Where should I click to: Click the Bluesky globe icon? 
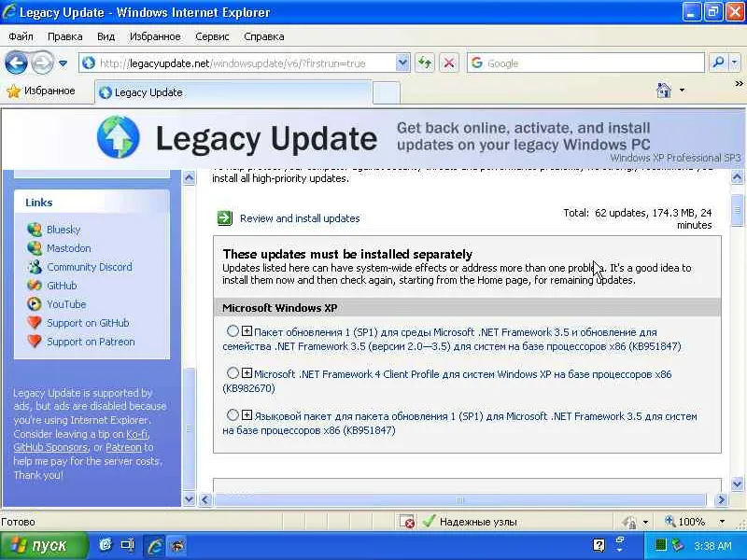pyautogui.click(x=35, y=230)
